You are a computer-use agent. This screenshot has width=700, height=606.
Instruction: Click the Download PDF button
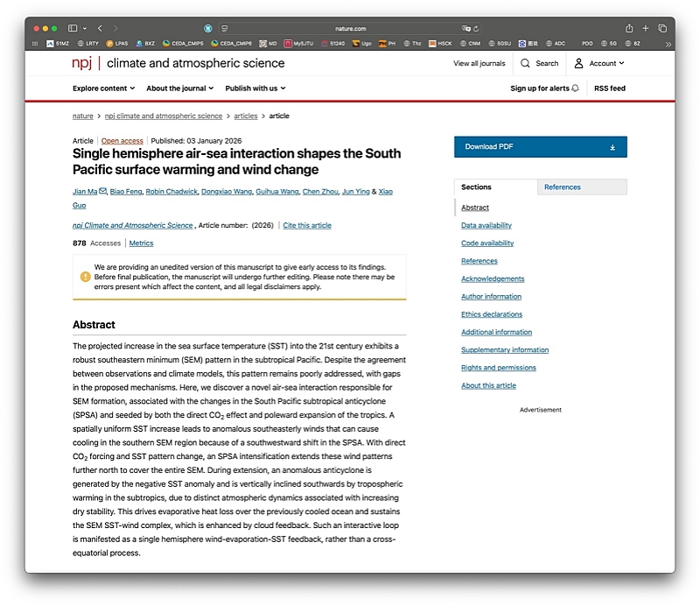540,147
